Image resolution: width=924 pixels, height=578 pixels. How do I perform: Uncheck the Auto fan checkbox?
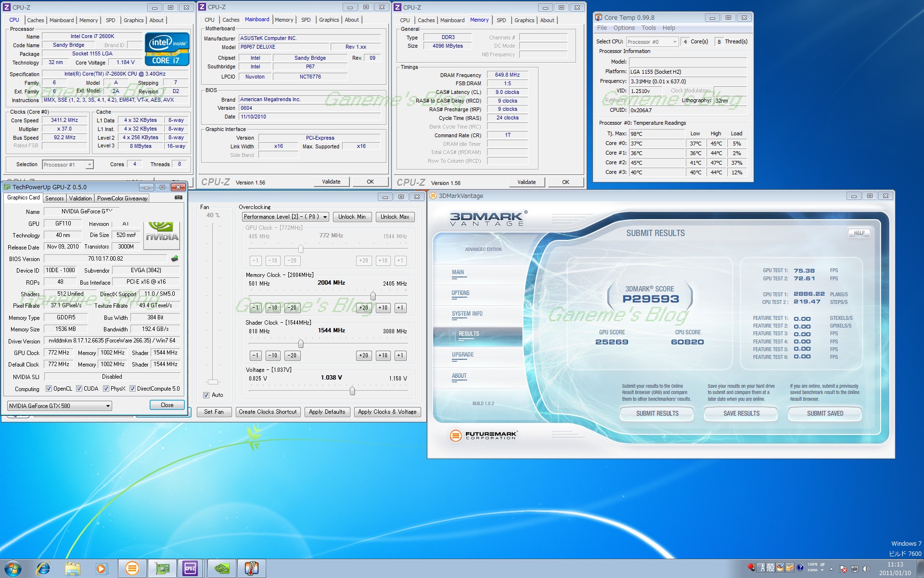[206, 395]
